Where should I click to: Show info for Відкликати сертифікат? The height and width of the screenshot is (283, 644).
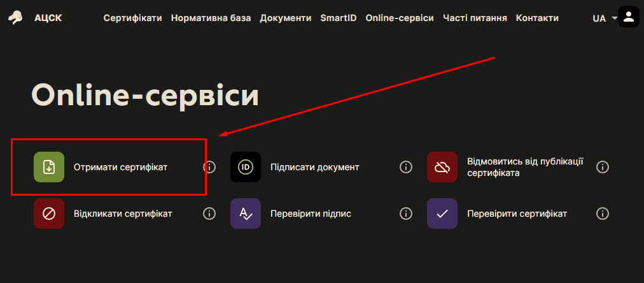pos(209,214)
